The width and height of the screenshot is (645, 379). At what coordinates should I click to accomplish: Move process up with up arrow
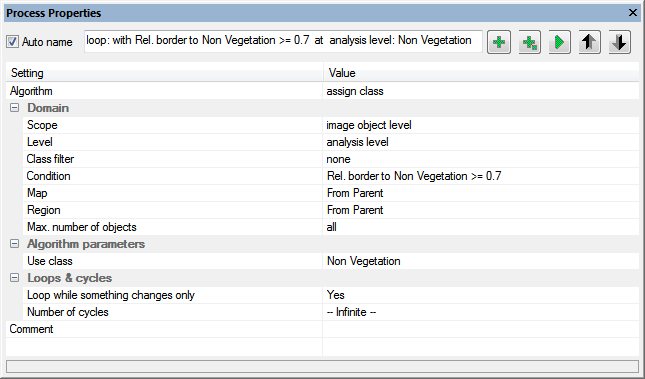coord(589,42)
